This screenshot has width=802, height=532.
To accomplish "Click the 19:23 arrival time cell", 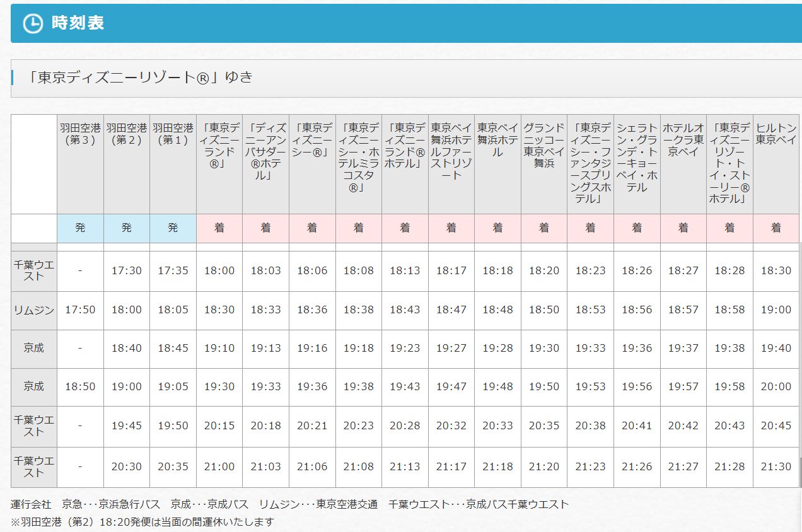I will (405, 349).
